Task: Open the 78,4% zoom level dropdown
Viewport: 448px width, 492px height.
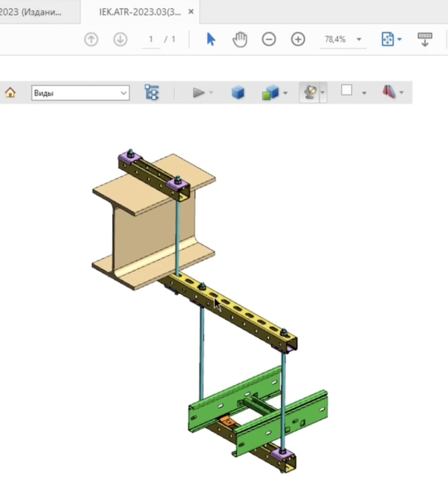Action: 359,40
